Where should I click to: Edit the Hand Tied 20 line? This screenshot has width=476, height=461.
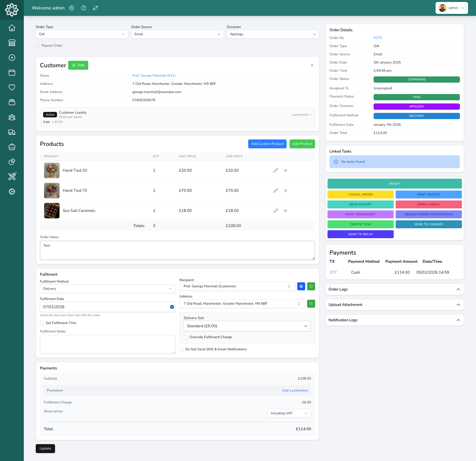point(275,170)
